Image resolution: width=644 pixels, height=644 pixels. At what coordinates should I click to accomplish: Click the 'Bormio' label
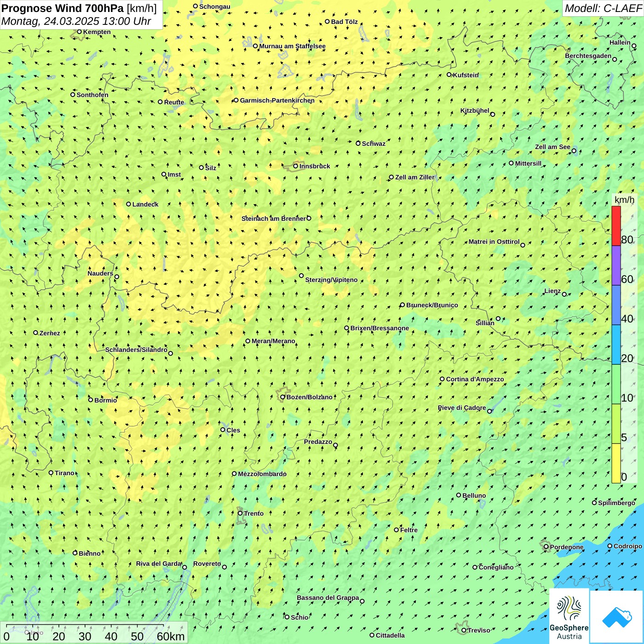(x=106, y=400)
